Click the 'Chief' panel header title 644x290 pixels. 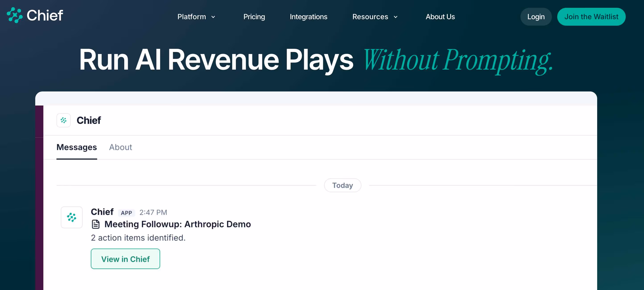[89, 120]
